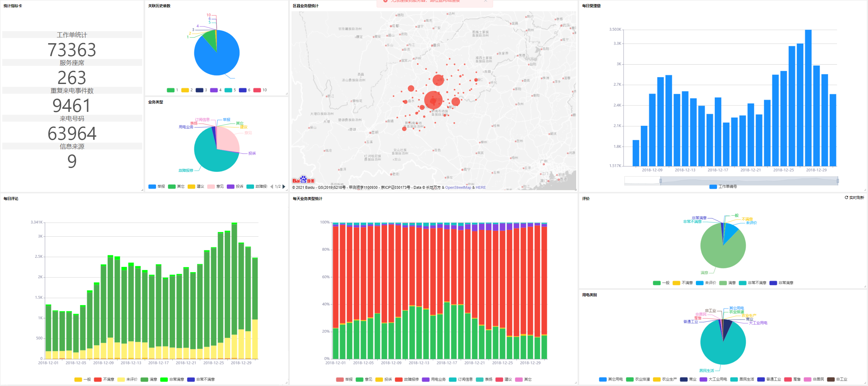Go to next page of 业务类型 legend
This screenshot has width=868, height=386.
tap(284, 186)
